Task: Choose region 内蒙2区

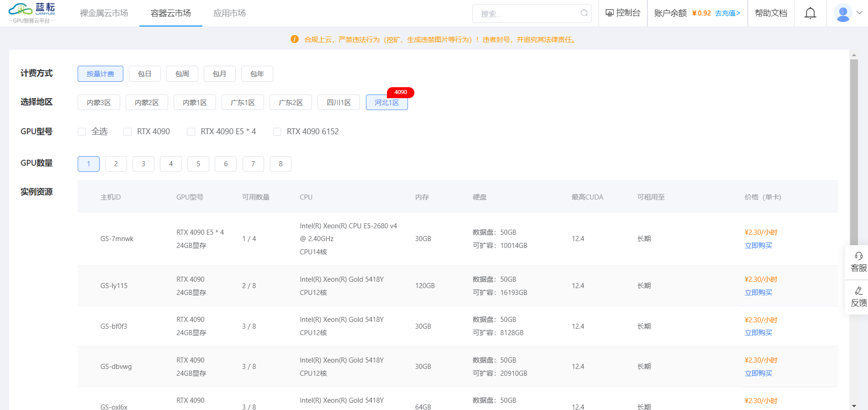Action: point(147,103)
